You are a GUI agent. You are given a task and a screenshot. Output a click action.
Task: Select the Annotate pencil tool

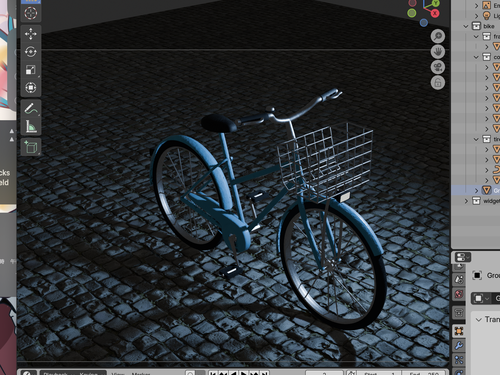[x=31, y=108]
